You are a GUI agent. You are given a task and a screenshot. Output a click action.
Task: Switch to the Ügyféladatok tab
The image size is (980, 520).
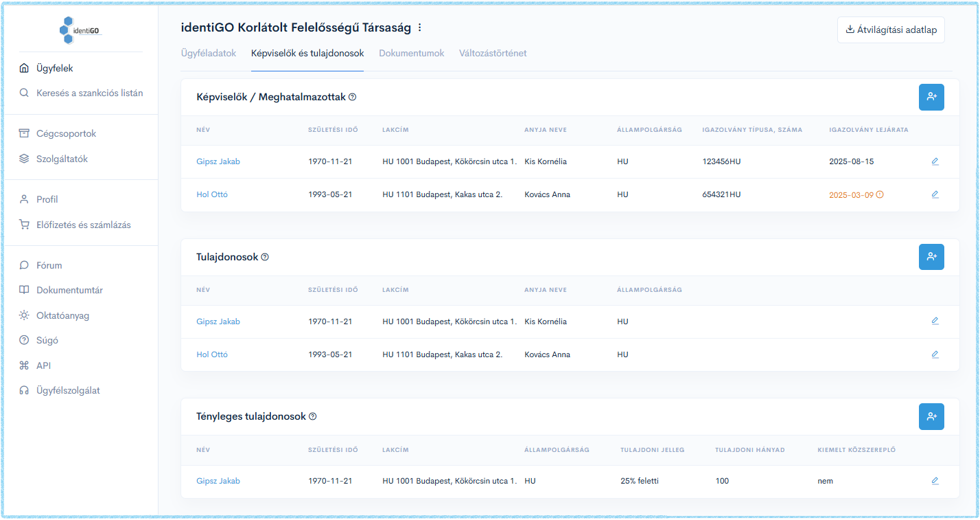pyautogui.click(x=209, y=53)
